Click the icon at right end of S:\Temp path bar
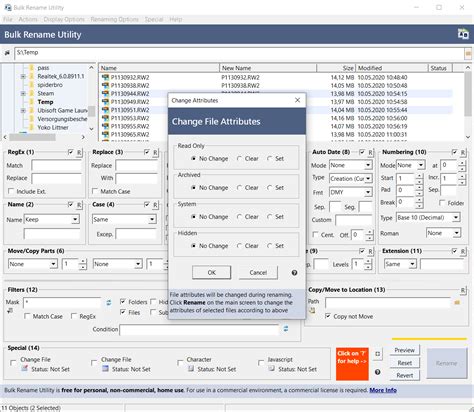Viewport: 474px width, 412px height. point(468,53)
